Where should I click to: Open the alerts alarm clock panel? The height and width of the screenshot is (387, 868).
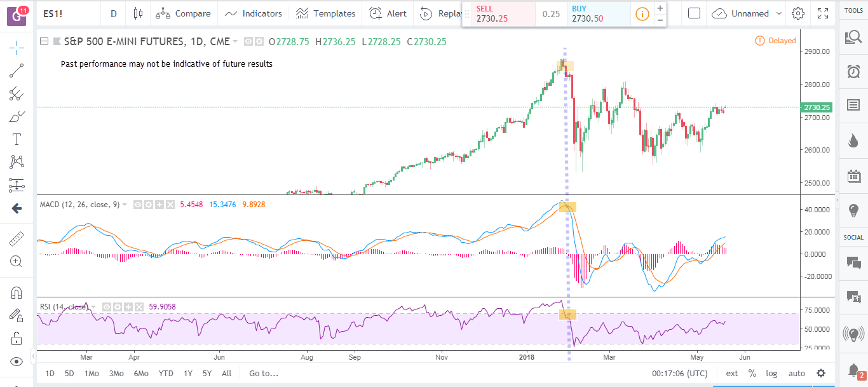[x=853, y=71]
